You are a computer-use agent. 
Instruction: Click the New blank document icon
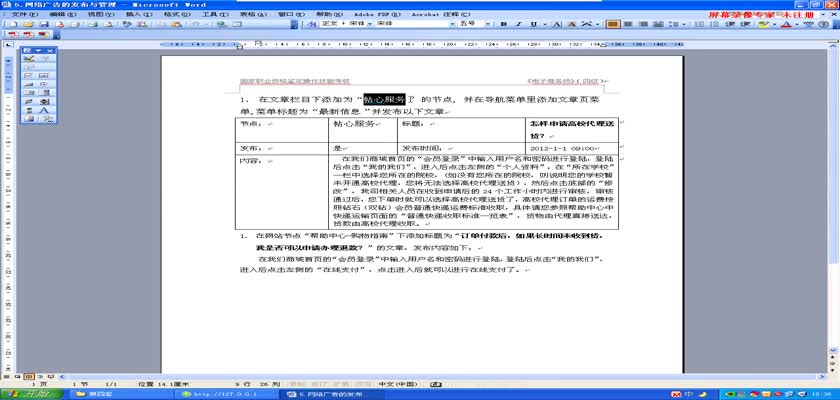[13, 25]
